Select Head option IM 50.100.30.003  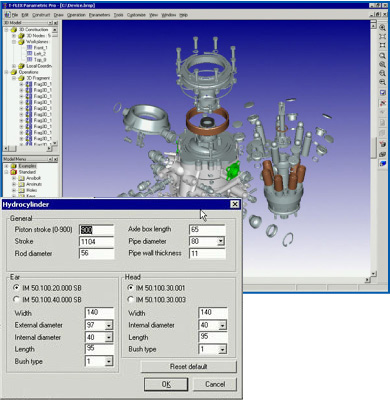130,299
